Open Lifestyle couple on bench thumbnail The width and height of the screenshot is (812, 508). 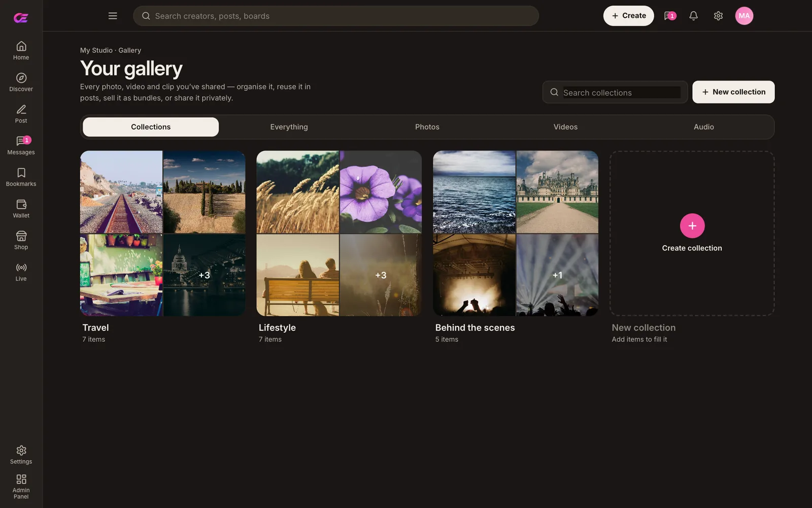(298, 275)
